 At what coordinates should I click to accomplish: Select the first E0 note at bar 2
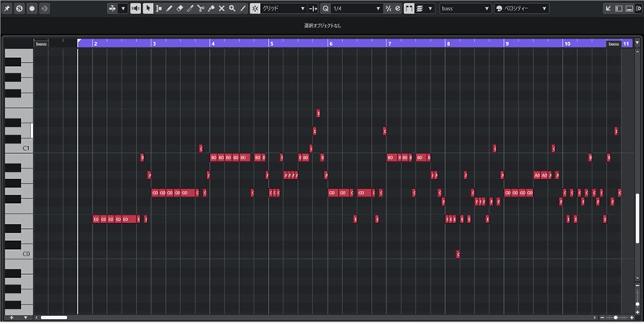click(x=96, y=219)
